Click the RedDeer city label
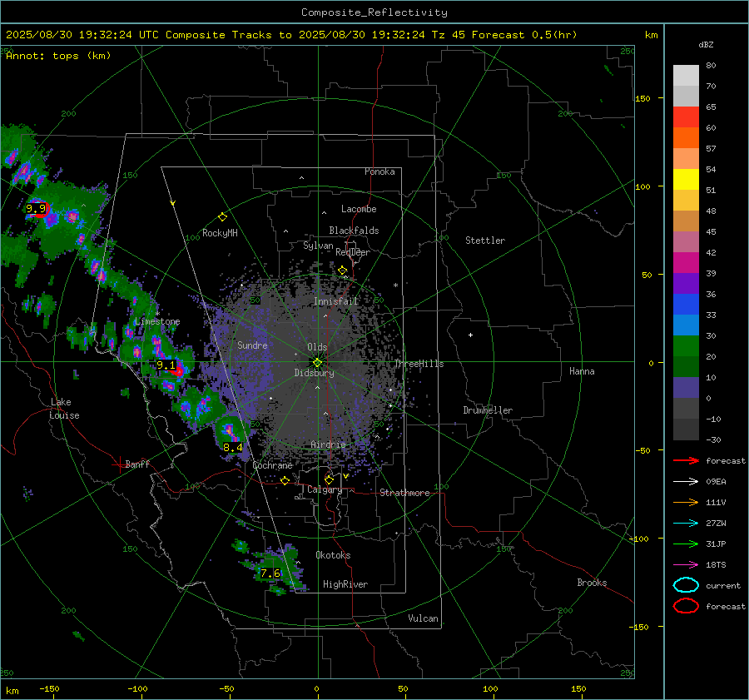 point(353,252)
